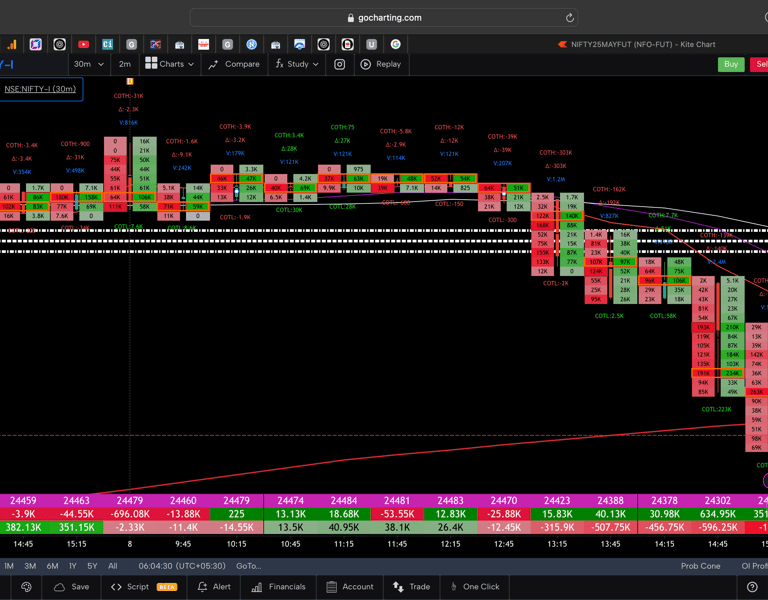
Task: Click the GoTo... date option
Action: coord(249,566)
